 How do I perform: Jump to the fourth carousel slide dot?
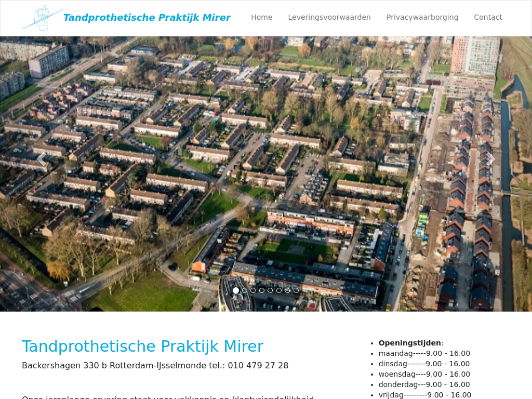[262, 290]
